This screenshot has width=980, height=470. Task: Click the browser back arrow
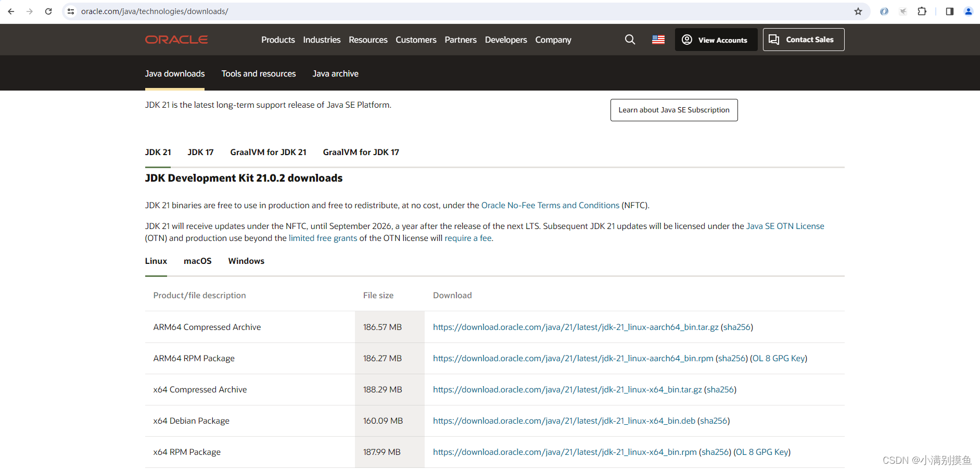[11, 11]
